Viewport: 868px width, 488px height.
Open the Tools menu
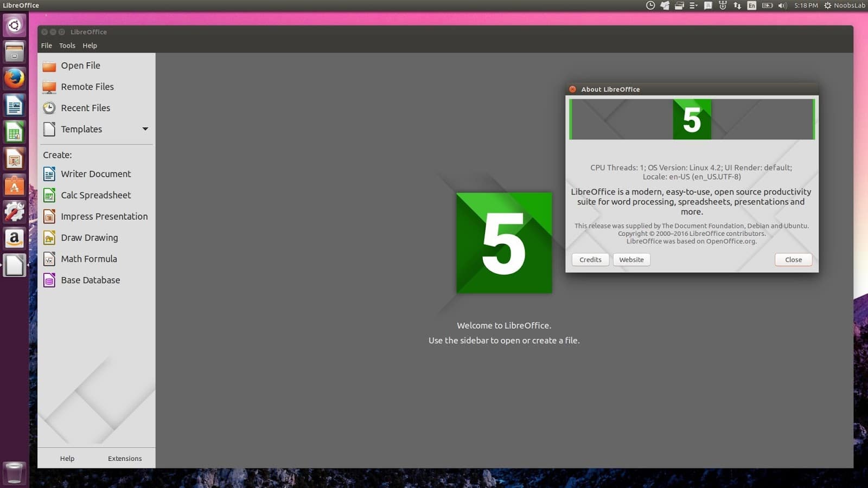coord(67,46)
